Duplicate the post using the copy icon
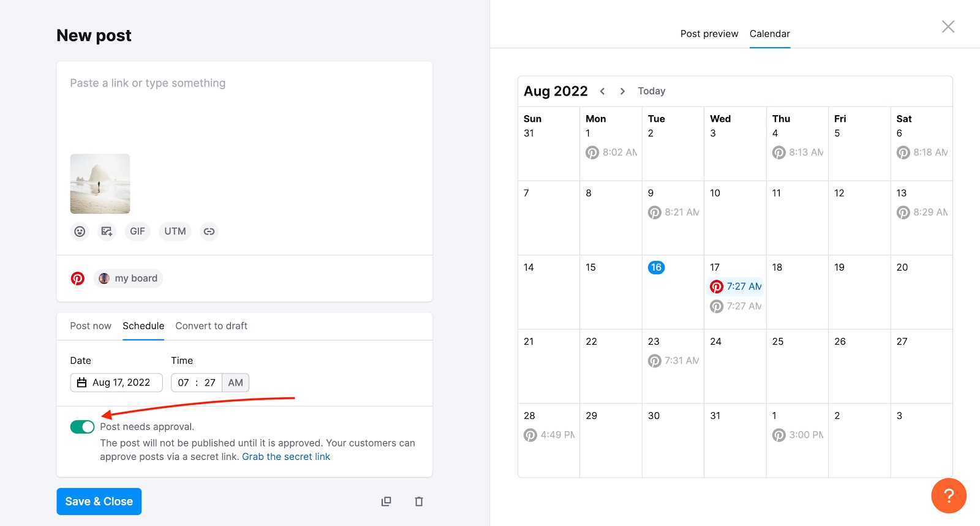The width and height of the screenshot is (980, 526). [386, 501]
